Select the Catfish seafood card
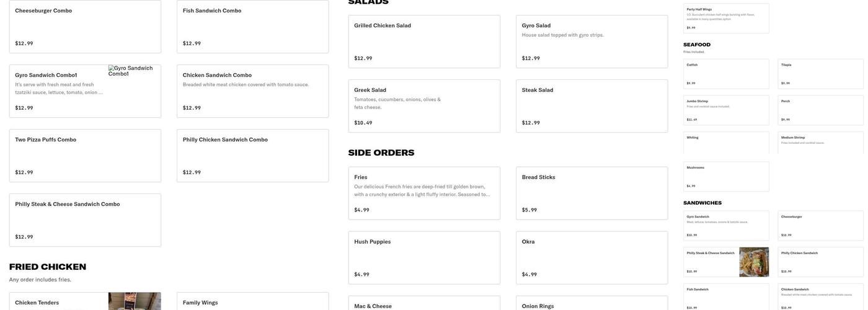Image resolution: width=868 pixels, height=310 pixels. pyautogui.click(x=726, y=74)
